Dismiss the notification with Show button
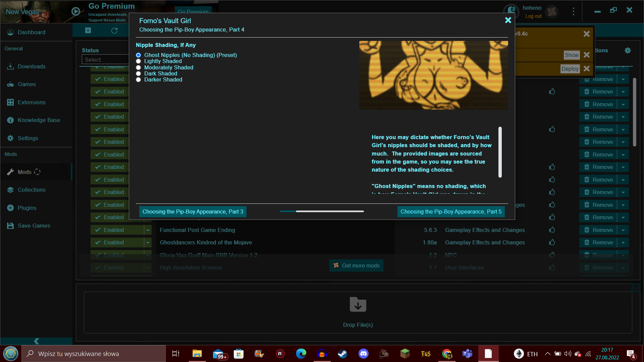 point(586,55)
